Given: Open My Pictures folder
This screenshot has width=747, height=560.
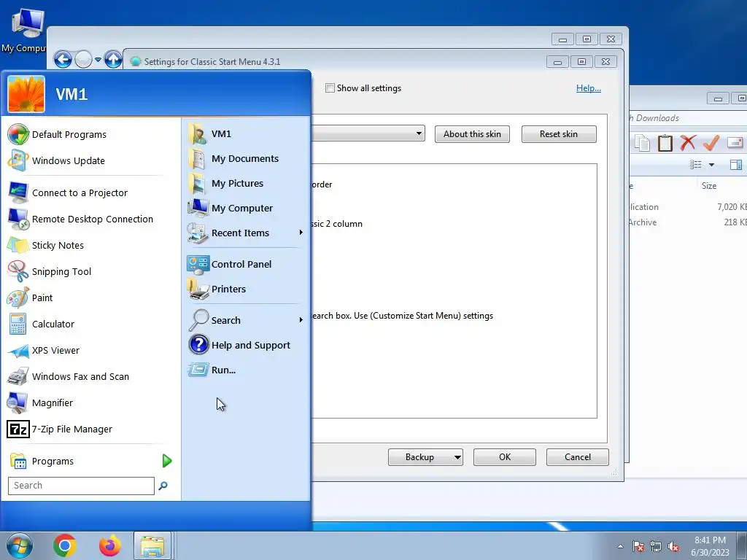Looking at the screenshot, I should [226, 183].
